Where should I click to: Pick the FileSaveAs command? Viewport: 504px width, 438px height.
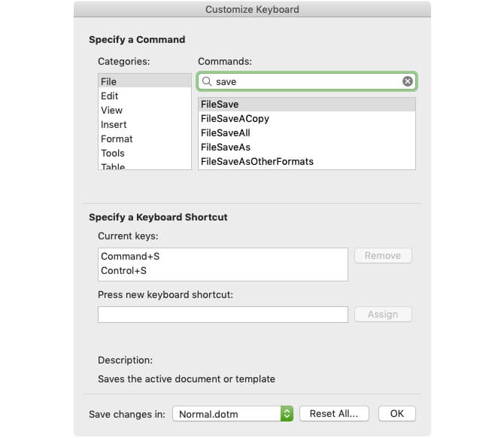(x=226, y=148)
